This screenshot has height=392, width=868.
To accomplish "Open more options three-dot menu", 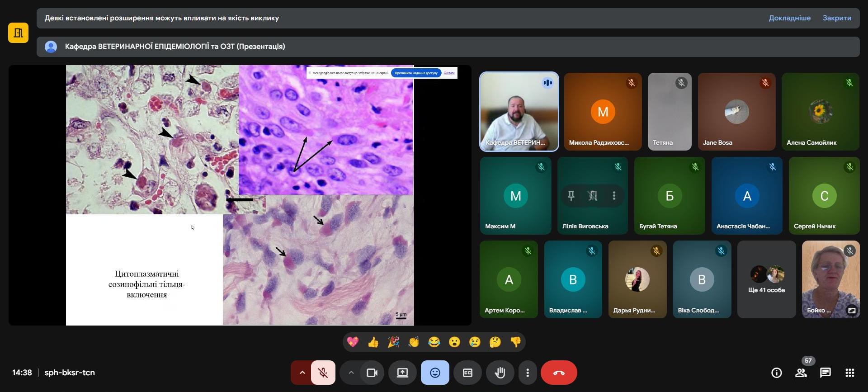I will click(527, 373).
